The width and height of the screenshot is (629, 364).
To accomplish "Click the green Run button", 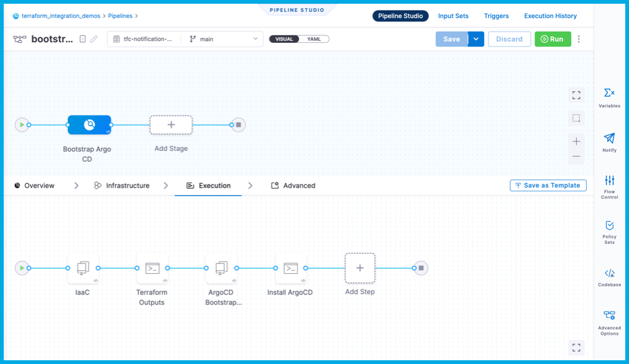I will click(553, 39).
